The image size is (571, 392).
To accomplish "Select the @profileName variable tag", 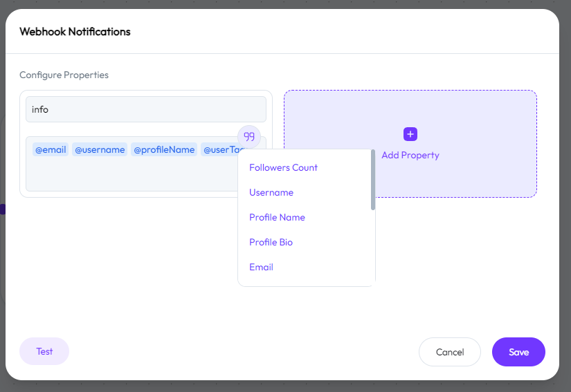I will [x=164, y=149].
